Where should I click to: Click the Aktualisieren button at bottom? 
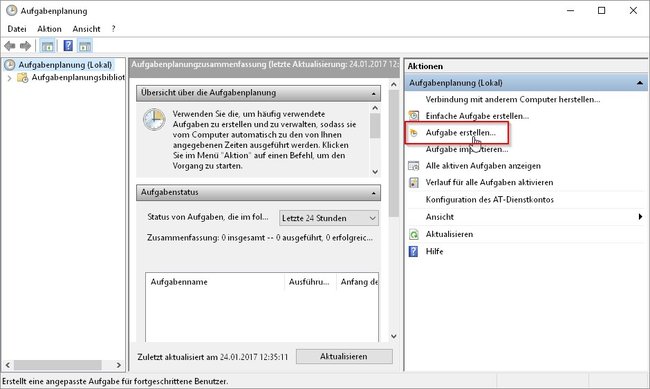click(344, 357)
